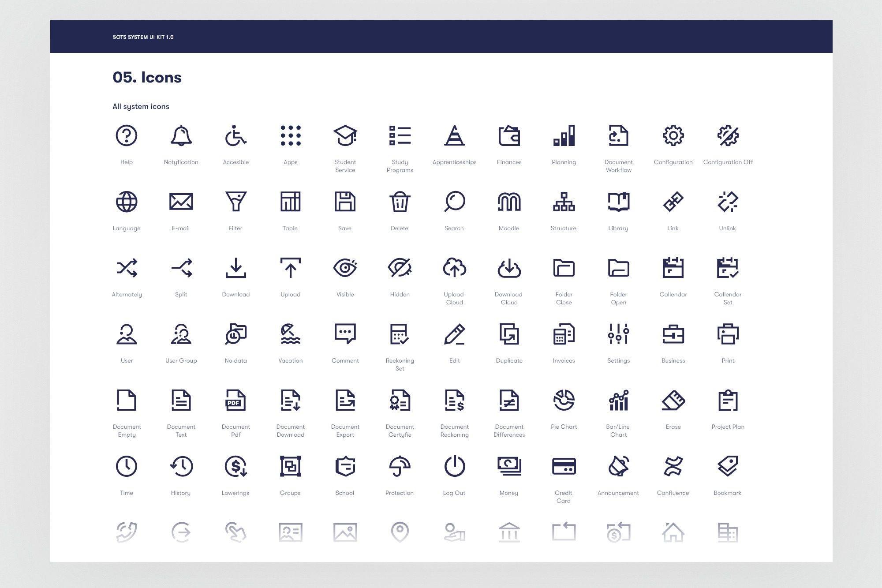Click the Moodle icon

[509, 202]
